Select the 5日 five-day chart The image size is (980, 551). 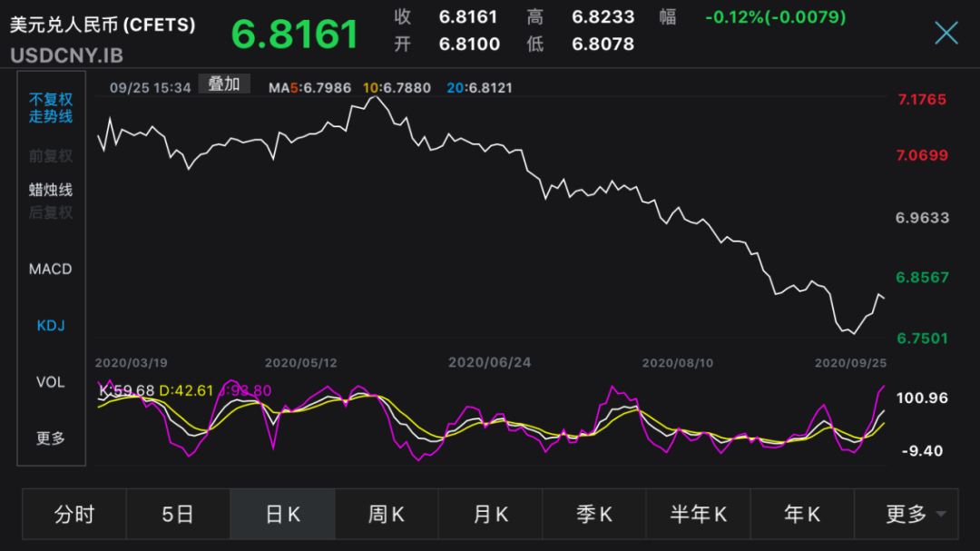click(x=178, y=514)
